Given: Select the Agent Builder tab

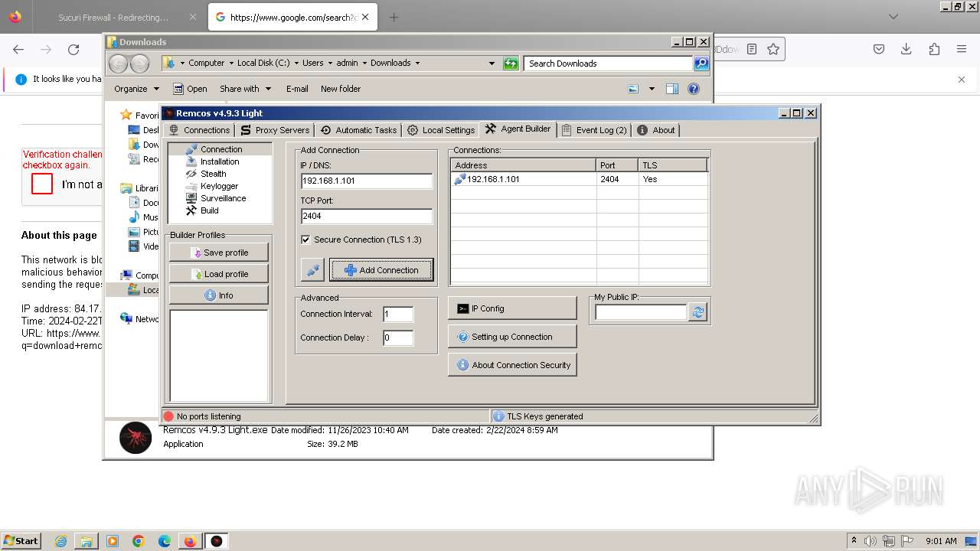Looking at the screenshot, I should [x=518, y=129].
